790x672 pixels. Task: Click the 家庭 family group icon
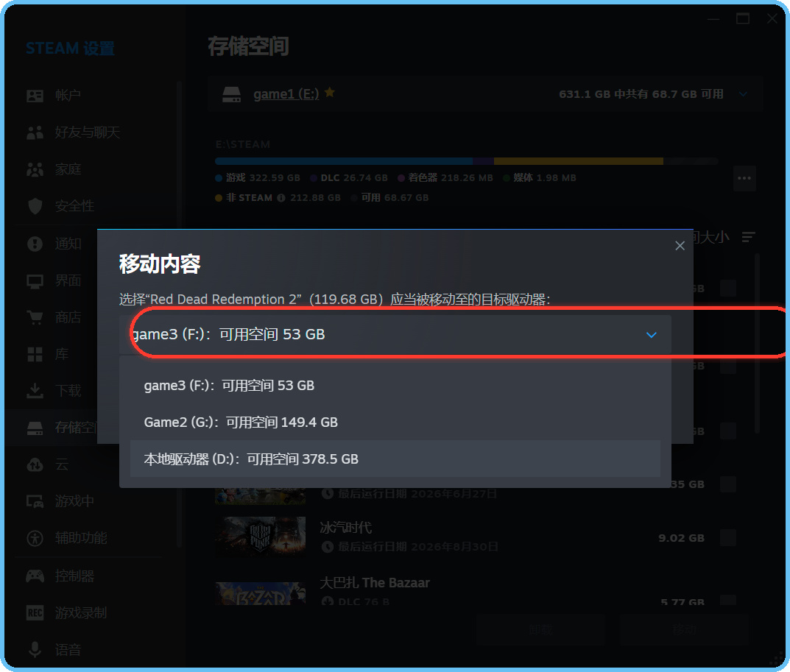[x=35, y=169]
